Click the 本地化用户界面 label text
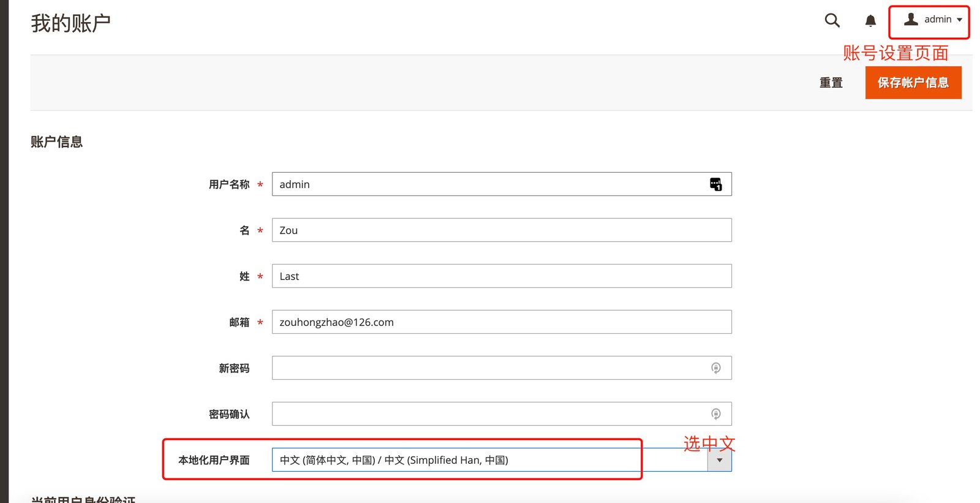This screenshot has height=503, width=980. tap(214, 460)
